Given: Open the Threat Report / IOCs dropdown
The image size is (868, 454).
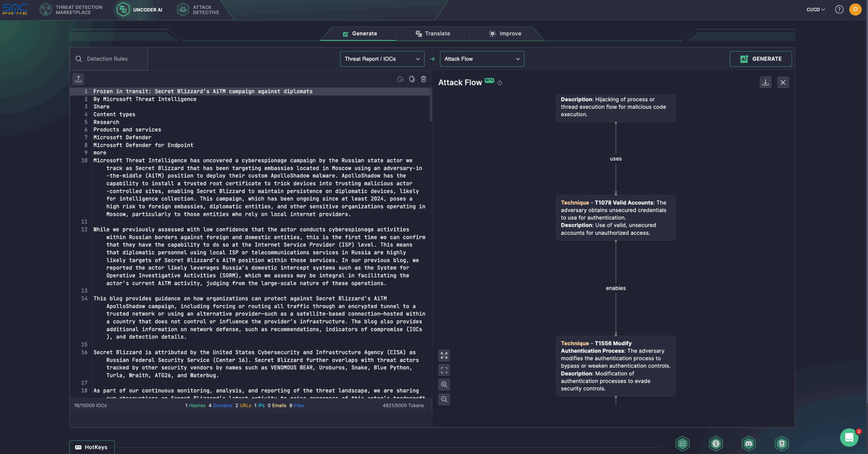Looking at the screenshot, I should (382, 59).
